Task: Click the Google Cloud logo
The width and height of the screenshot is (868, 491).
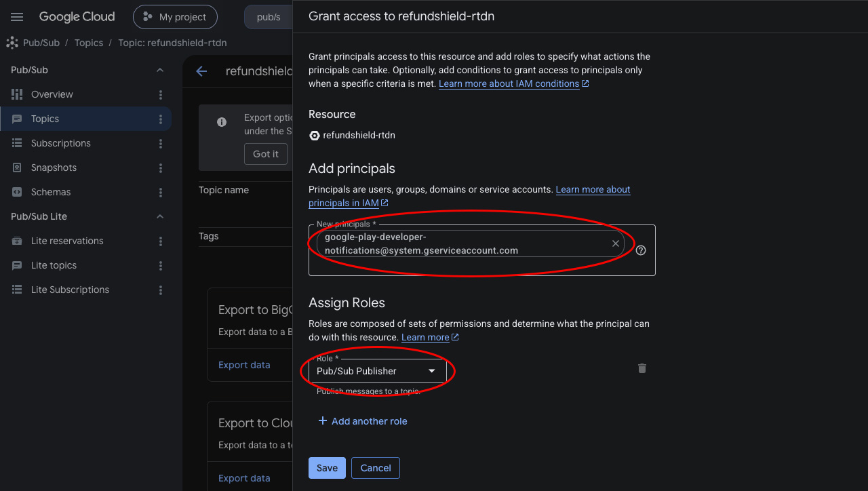Action: [x=77, y=17]
